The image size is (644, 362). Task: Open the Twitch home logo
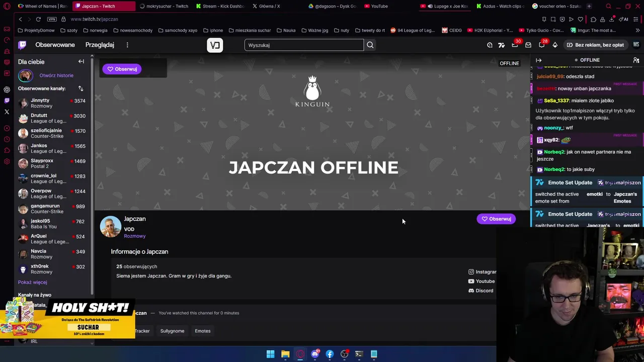pos(22,45)
